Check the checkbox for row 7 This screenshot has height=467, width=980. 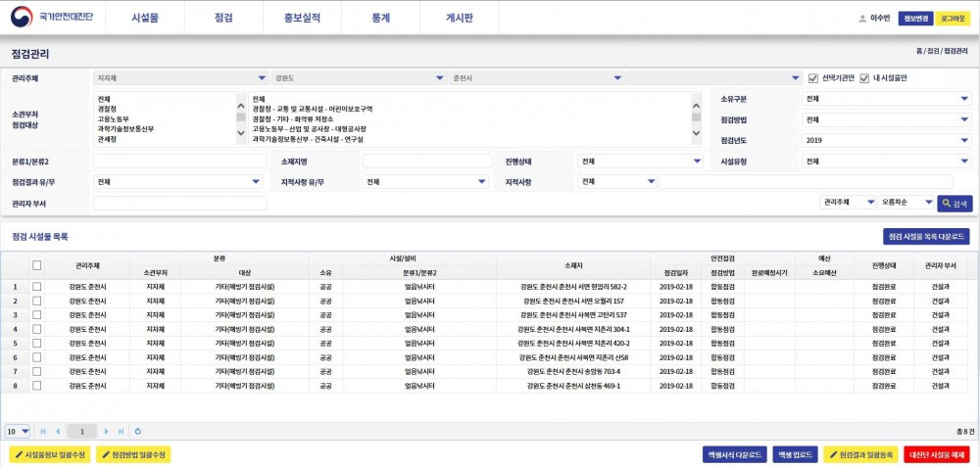(37, 371)
